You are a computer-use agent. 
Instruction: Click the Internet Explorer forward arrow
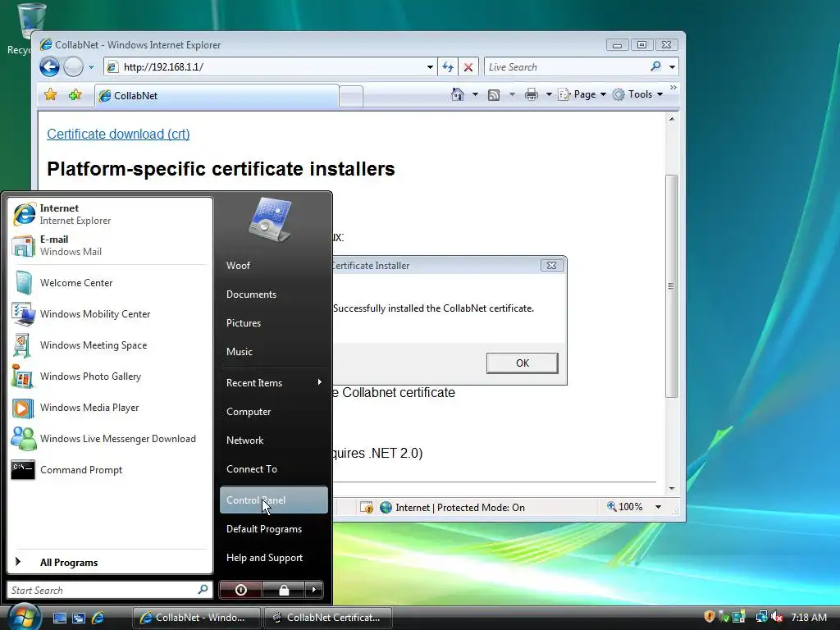(73, 67)
